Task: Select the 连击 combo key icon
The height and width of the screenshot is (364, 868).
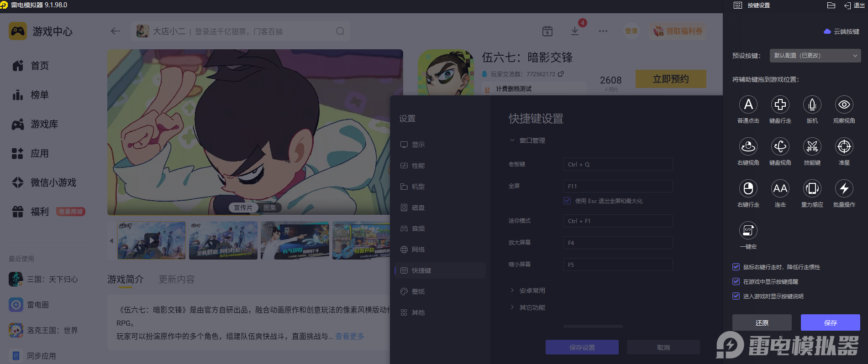Action: point(780,188)
